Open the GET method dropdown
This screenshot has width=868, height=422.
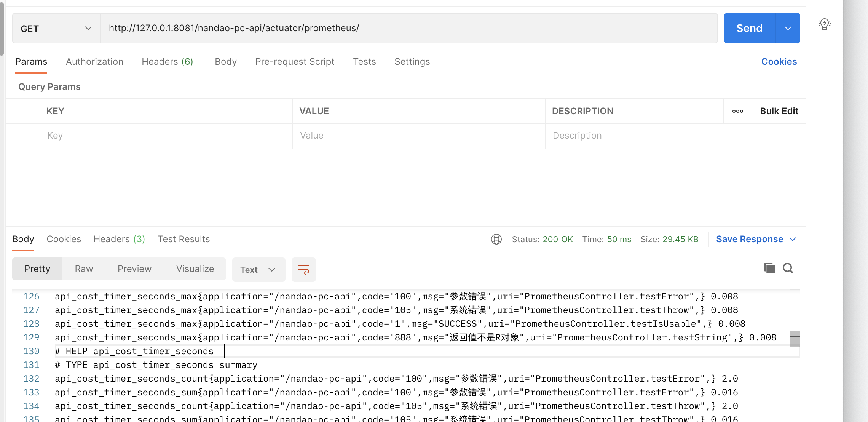tap(56, 29)
